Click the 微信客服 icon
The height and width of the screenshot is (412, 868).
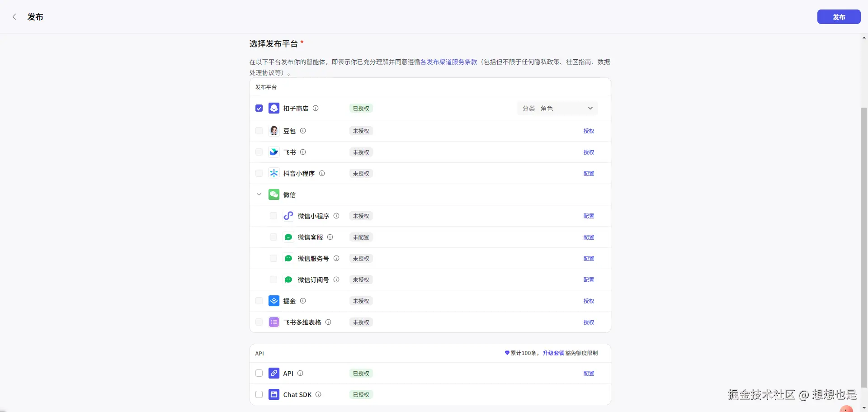pos(288,237)
